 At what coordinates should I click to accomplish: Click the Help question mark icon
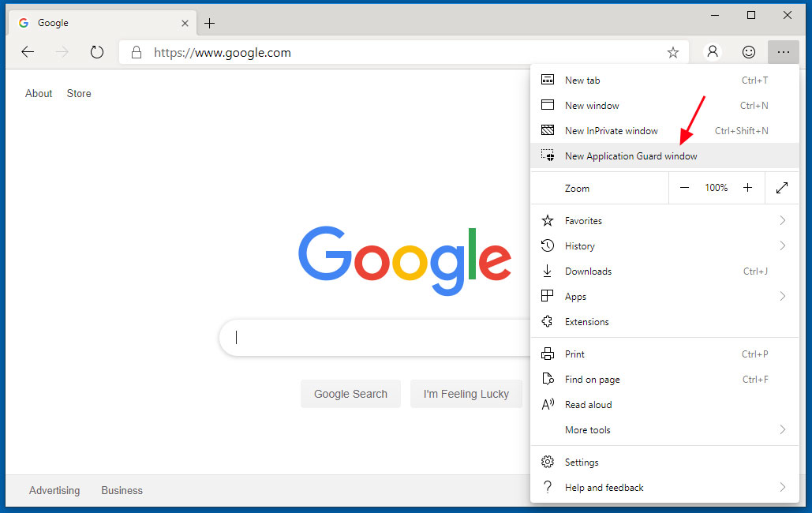click(547, 487)
